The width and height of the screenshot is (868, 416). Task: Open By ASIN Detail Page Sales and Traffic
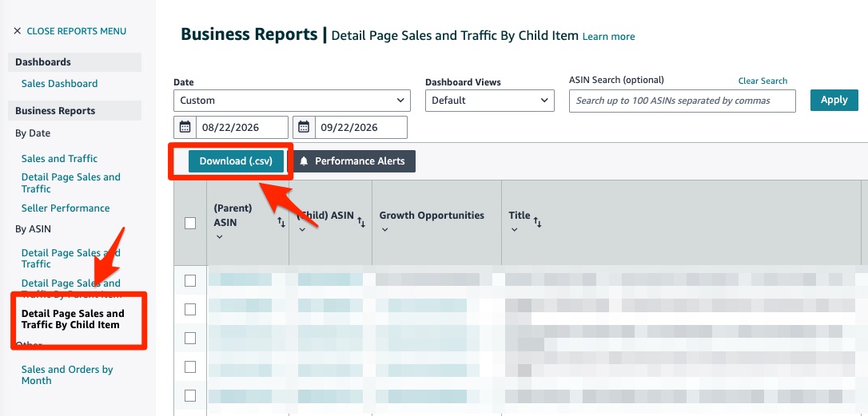click(x=71, y=259)
